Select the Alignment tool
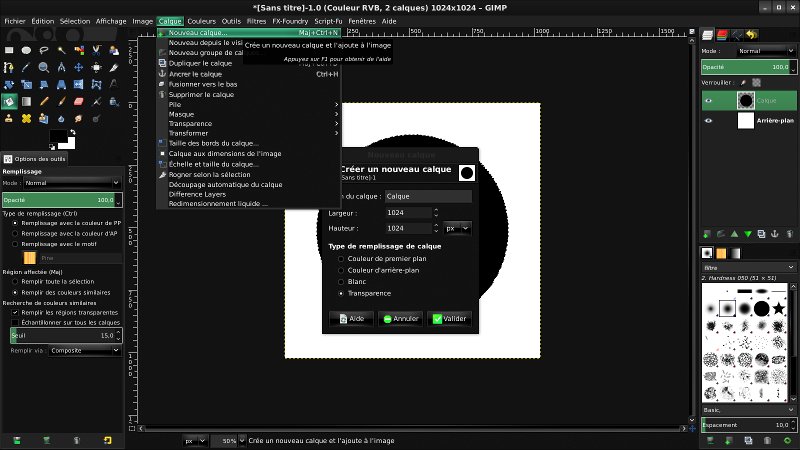Image resolution: width=800 pixels, height=450 pixels. click(96, 67)
